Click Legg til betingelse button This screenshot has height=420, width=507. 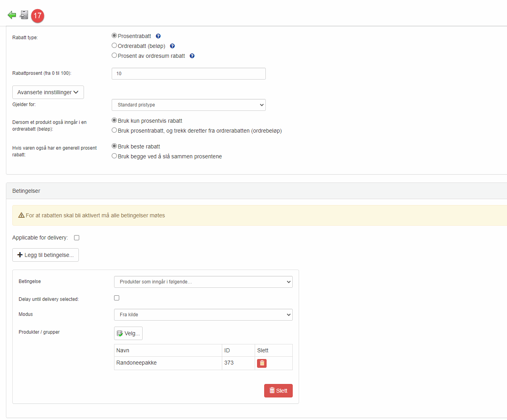tap(46, 255)
